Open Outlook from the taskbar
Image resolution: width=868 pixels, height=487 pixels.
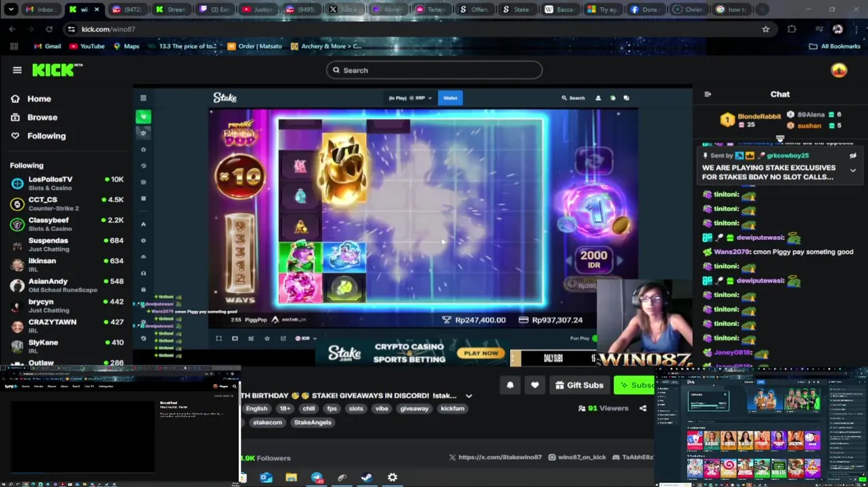click(x=267, y=478)
